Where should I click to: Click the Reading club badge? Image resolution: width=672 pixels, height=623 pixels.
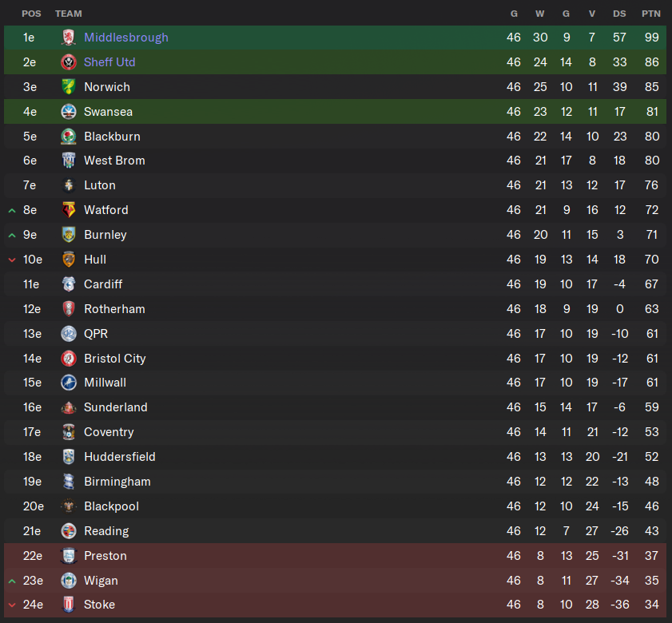tap(69, 531)
